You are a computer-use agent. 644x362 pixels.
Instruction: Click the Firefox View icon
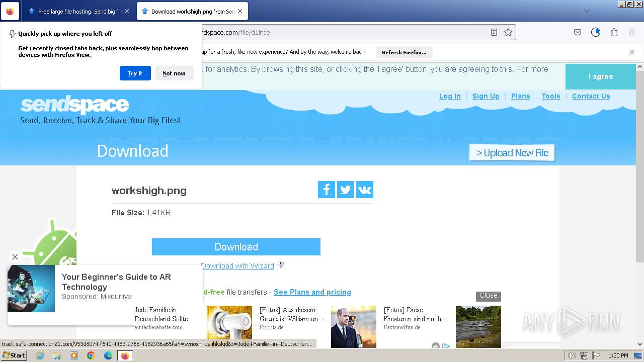(x=10, y=11)
